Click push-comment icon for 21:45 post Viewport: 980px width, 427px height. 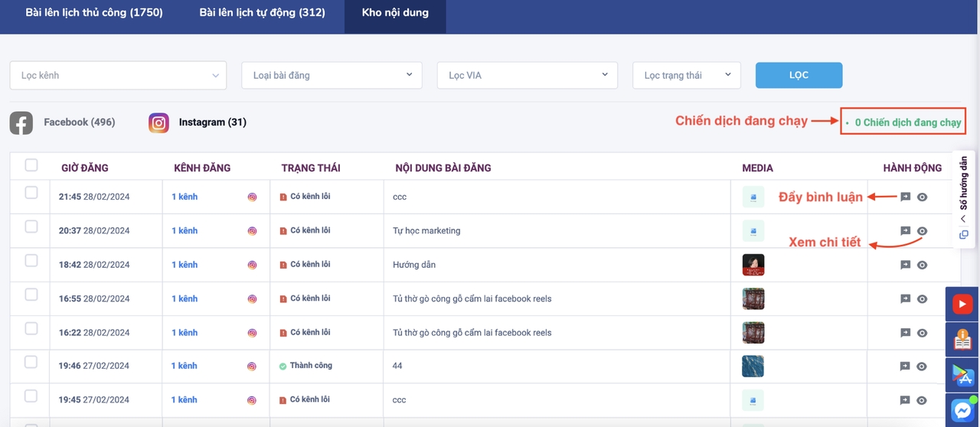(x=905, y=197)
